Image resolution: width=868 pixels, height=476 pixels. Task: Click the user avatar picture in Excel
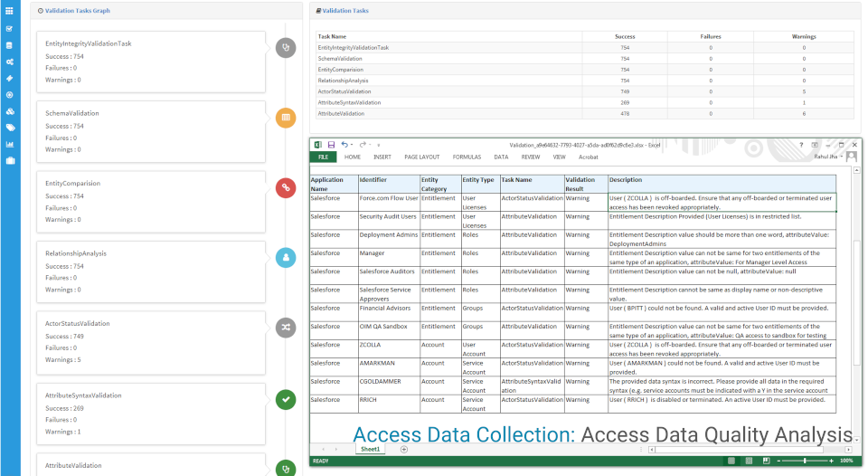[852, 157]
